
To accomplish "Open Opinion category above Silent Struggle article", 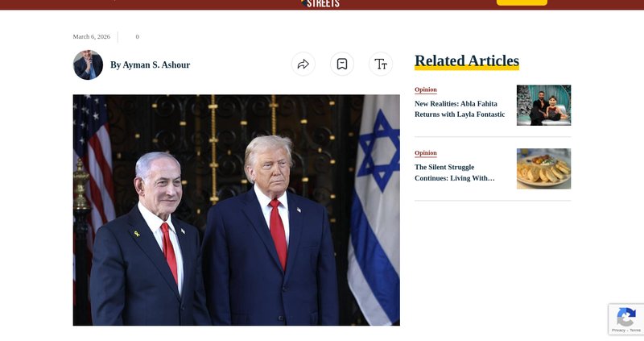I will point(426,153).
